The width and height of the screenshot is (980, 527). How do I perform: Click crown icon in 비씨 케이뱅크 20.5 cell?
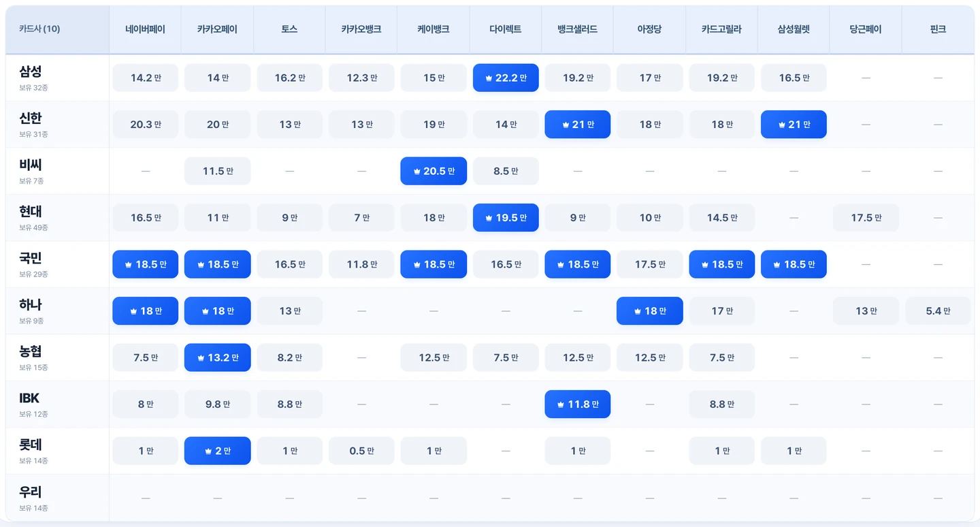[x=417, y=172]
